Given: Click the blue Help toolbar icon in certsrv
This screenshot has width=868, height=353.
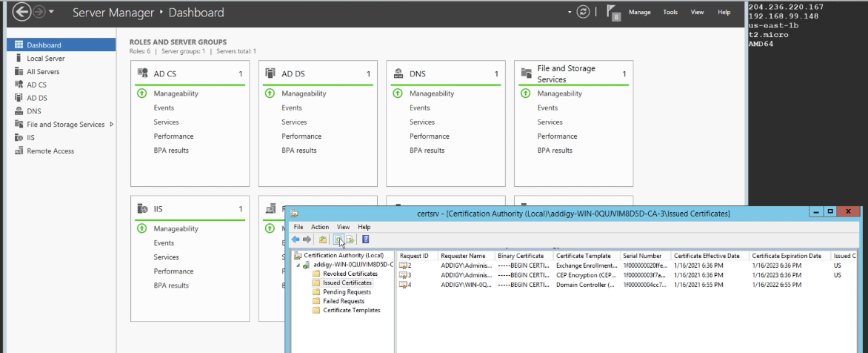Looking at the screenshot, I should 365,240.
